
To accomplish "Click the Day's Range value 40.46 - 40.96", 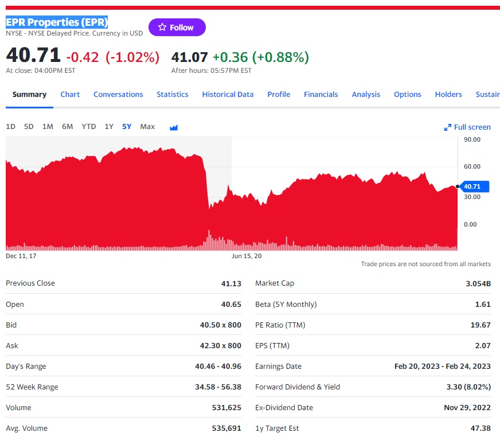I will [x=218, y=367].
